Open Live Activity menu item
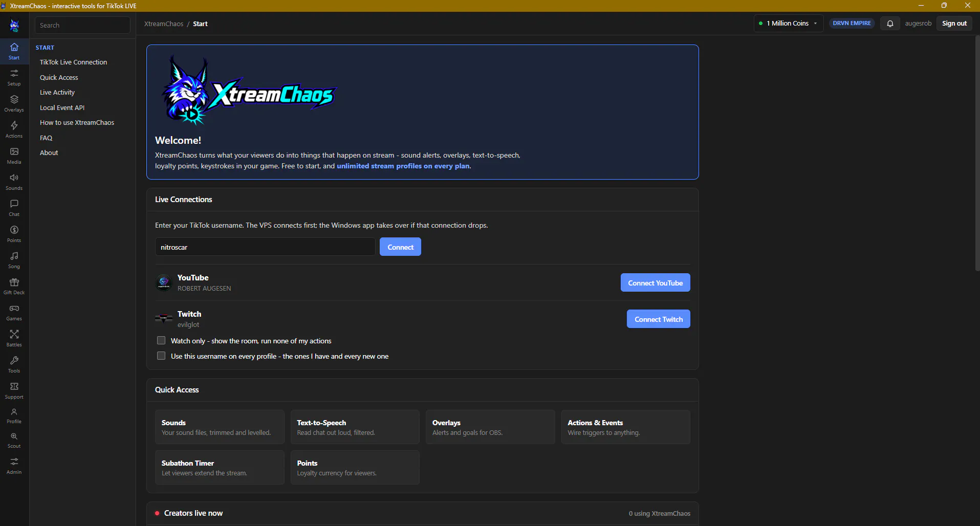The width and height of the screenshot is (980, 526). (57, 93)
